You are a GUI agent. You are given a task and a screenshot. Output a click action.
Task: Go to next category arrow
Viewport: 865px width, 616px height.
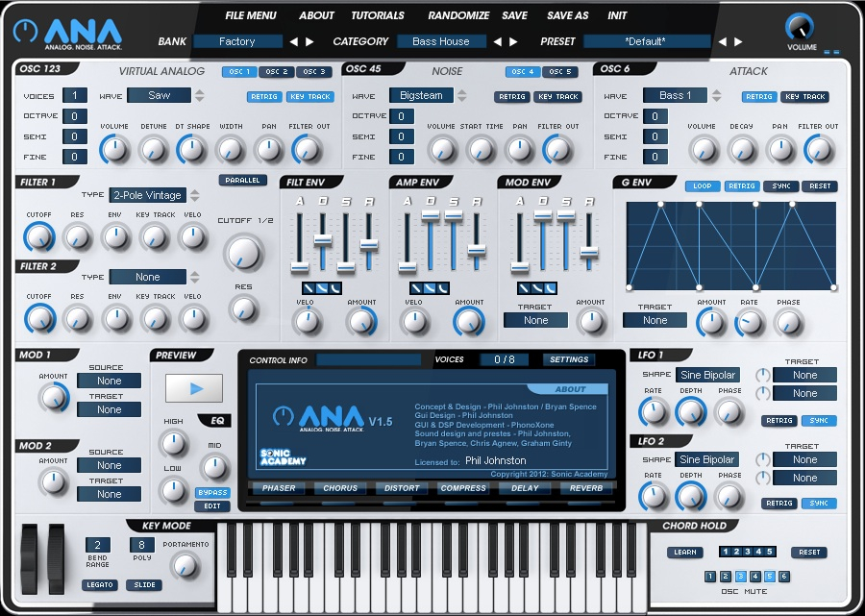pos(513,42)
